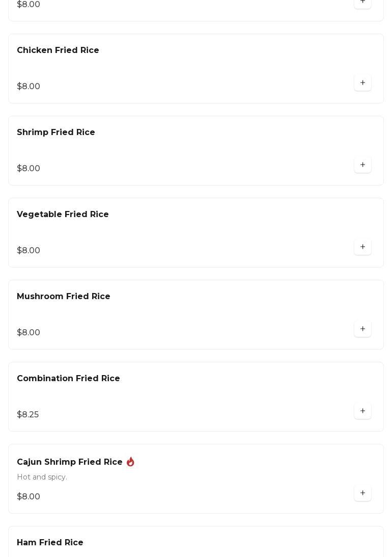Click the topmost partially visible plus icon
The image size is (392, 557).
tap(362, 2)
